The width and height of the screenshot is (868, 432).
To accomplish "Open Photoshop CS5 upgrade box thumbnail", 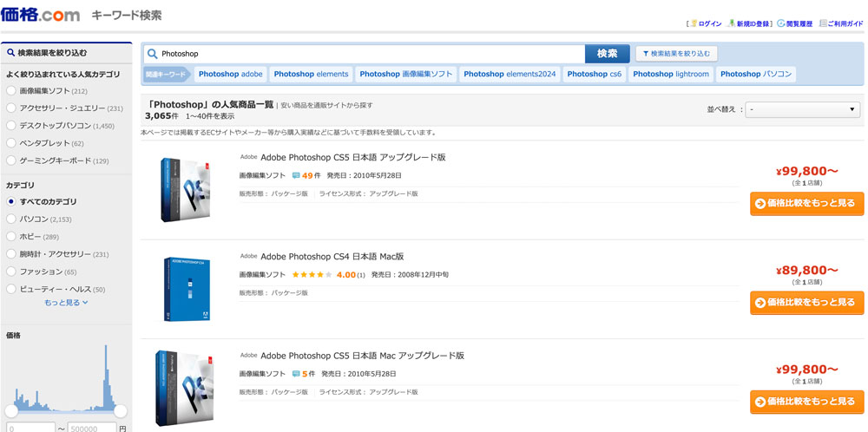I will [x=186, y=190].
